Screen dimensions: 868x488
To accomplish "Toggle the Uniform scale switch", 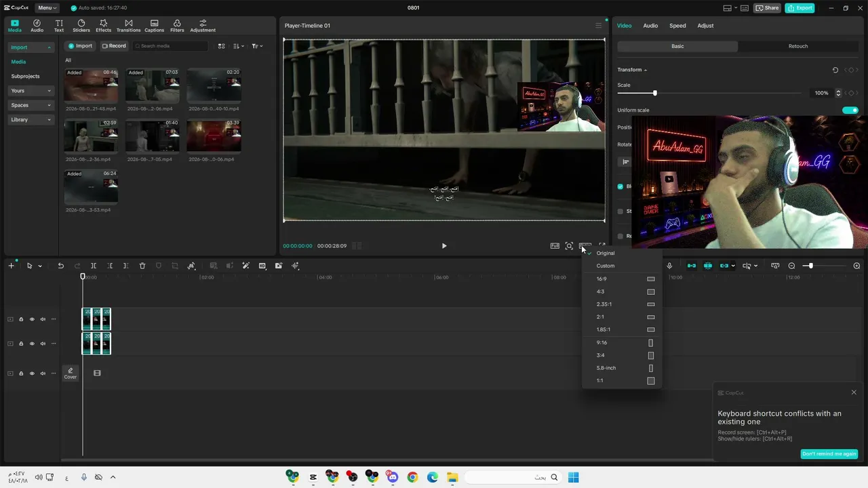I will point(850,110).
